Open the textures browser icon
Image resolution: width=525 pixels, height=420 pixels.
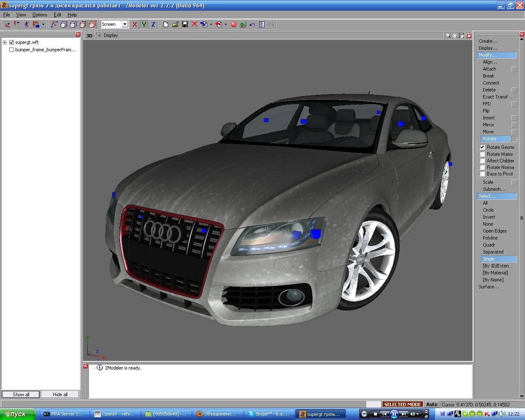coord(243,25)
